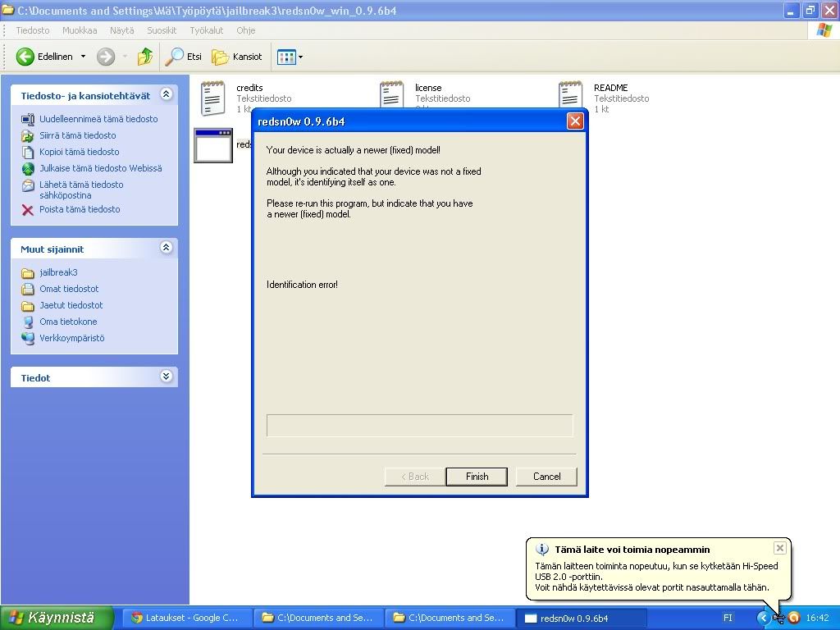Screen dimensions: 840x630
Task: Open the Suosikit menu
Action: coord(162,30)
